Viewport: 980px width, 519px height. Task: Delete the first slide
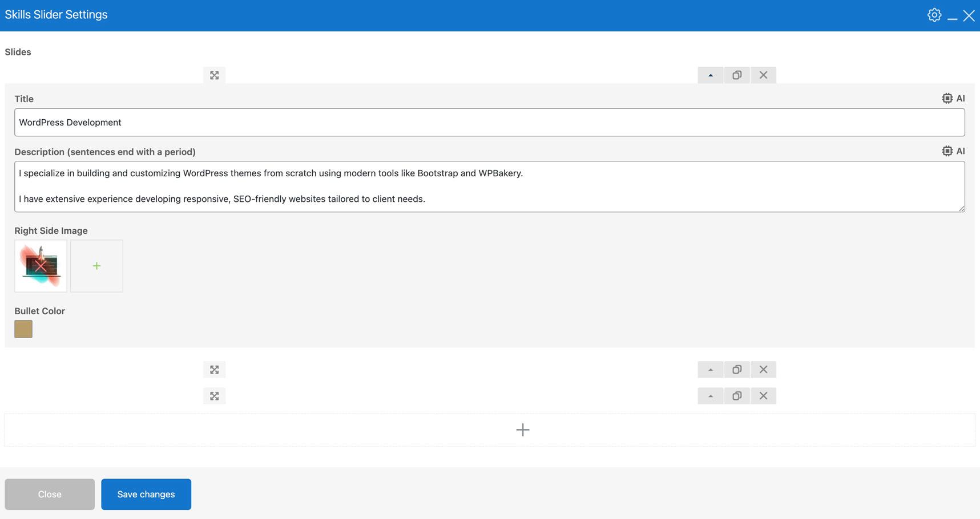click(763, 75)
